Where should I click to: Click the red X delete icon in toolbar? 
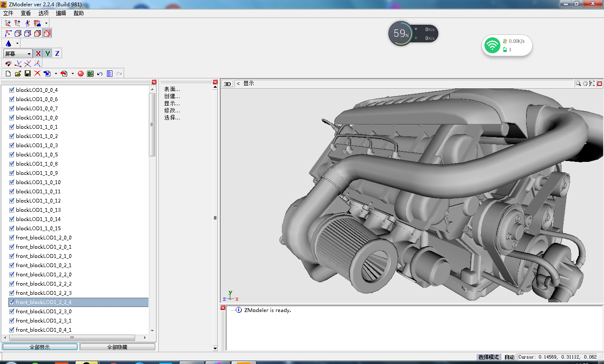[37, 73]
